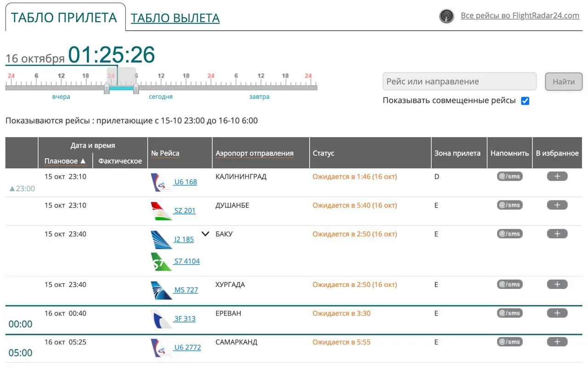Switch to the 'ТАБЛО ВЫЛЕТА' tab
The width and height of the screenshot is (588, 368).
175,18
